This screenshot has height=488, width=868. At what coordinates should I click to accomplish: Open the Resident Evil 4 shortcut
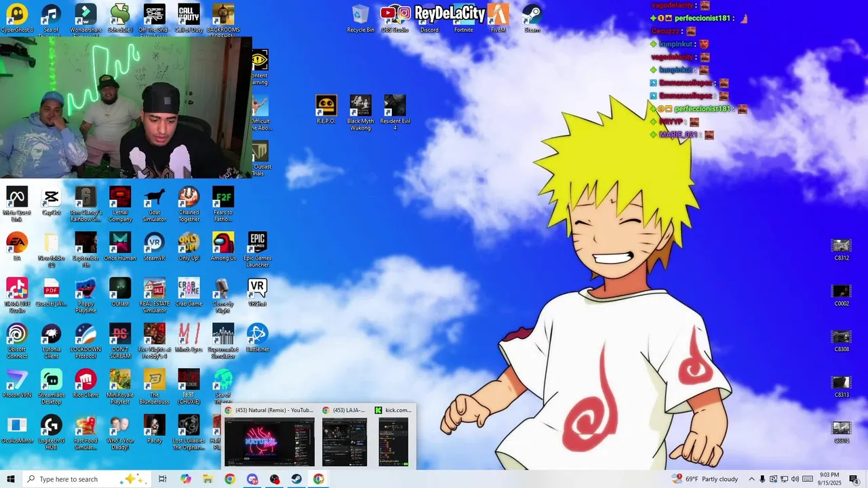tap(395, 113)
